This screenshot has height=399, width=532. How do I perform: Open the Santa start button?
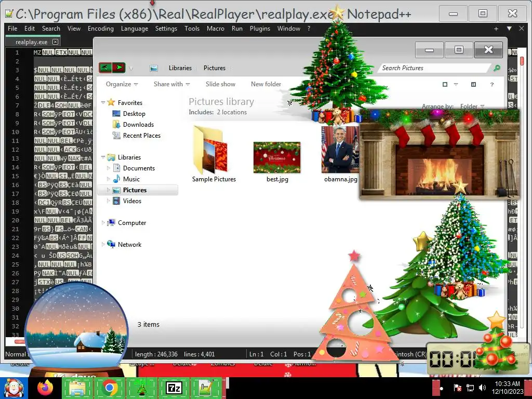pyautogui.click(x=13, y=388)
